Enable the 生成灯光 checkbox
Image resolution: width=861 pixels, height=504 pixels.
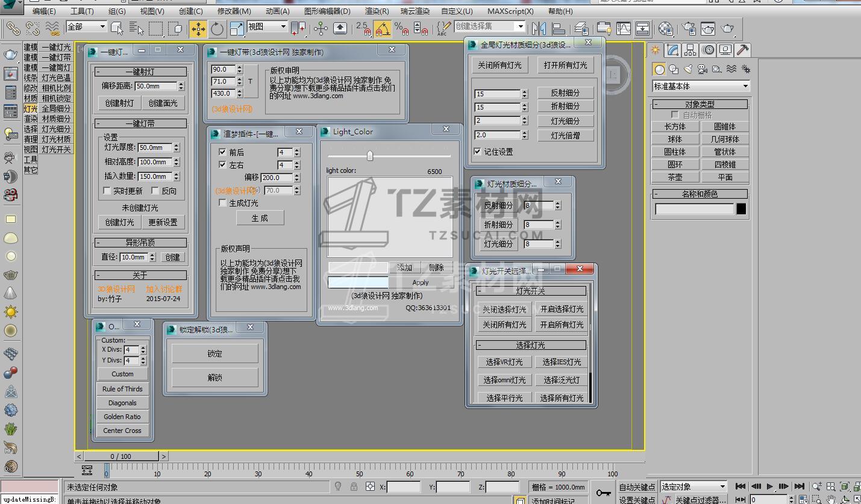tap(222, 203)
